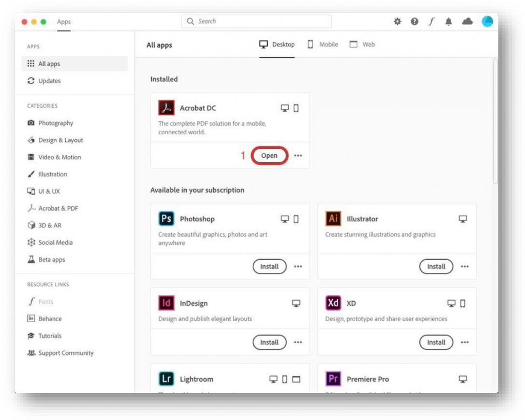Open settings via the gear icon

[397, 22]
